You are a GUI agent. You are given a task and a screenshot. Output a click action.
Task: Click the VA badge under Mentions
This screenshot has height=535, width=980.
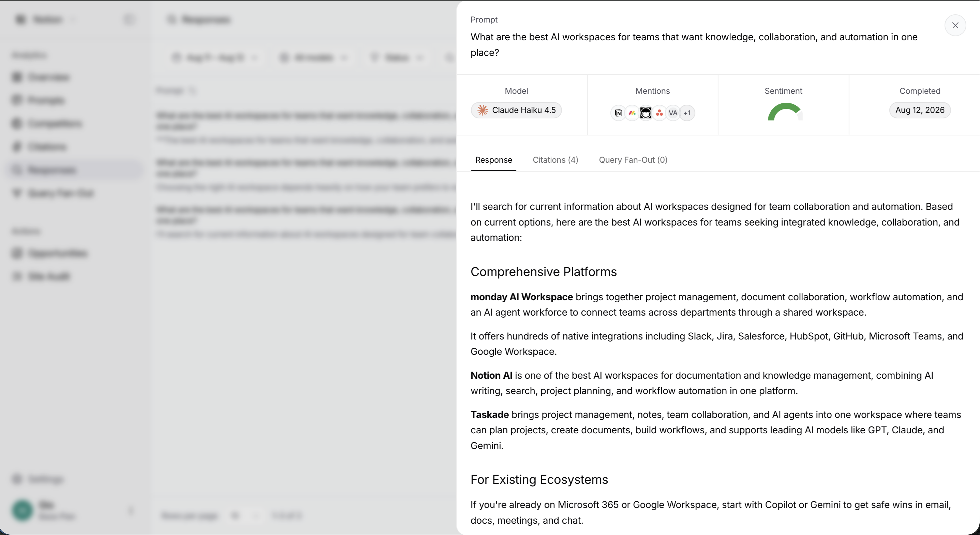tap(673, 113)
